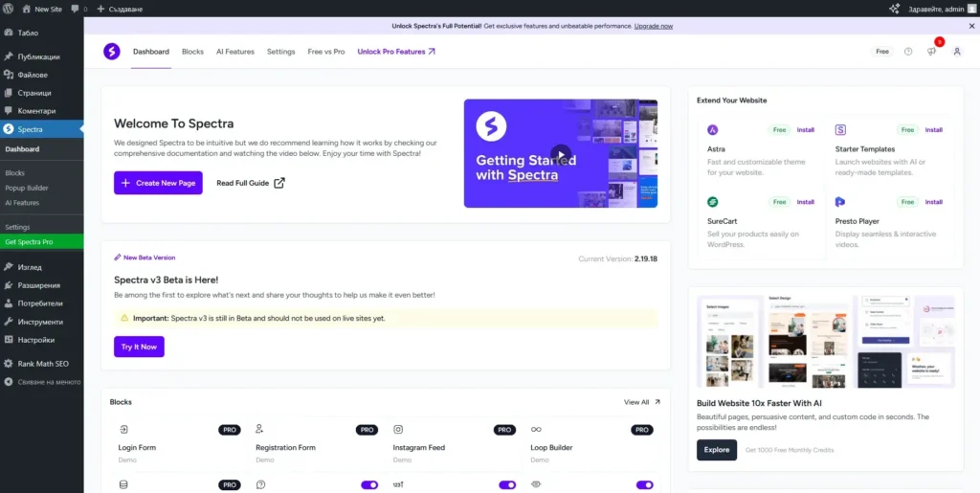980x493 pixels.
Task: Open the Здравейте, admin account menu
Action: pos(942,9)
